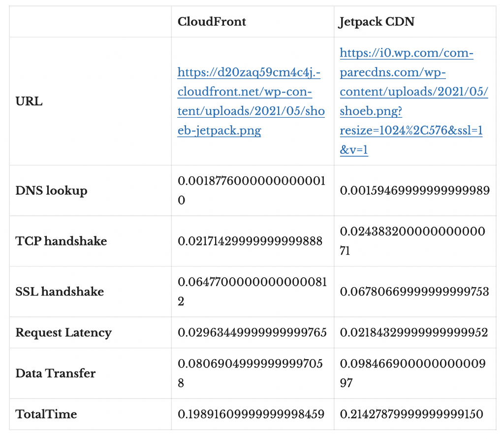Click the Jetpack CDN SSL handshake value
The image size is (504, 439).
414,292
